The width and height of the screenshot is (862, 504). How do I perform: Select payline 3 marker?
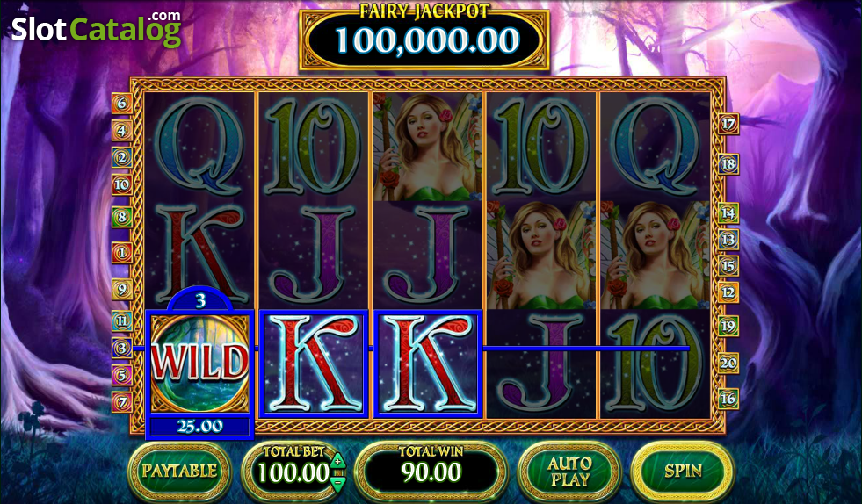point(121,348)
